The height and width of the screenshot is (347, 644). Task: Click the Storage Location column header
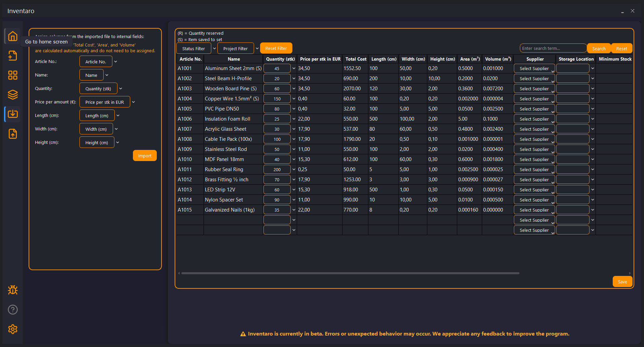[x=576, y=59]
